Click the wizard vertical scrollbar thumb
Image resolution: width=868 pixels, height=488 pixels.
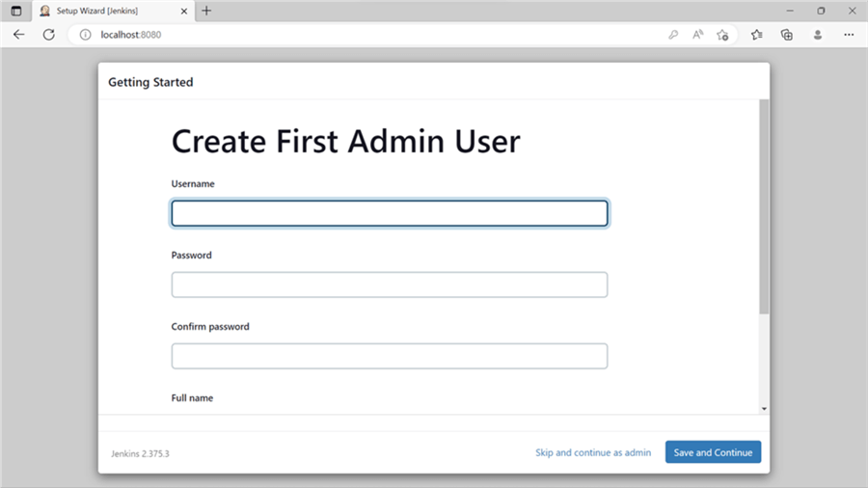click(764, 207)
